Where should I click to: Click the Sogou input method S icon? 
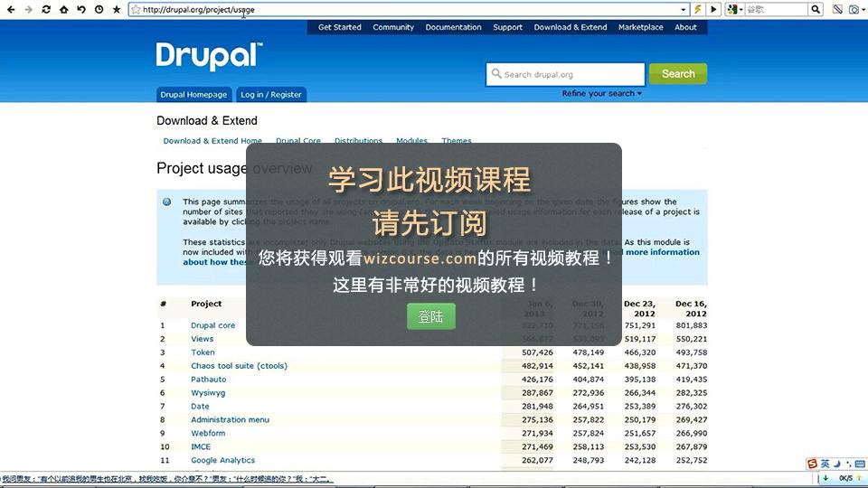[812, 464]
